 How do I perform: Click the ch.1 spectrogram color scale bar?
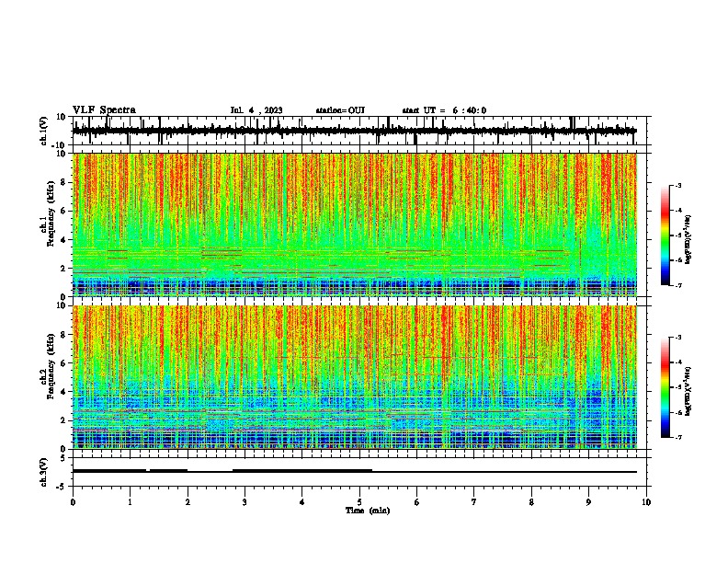[x=665, y=236]
